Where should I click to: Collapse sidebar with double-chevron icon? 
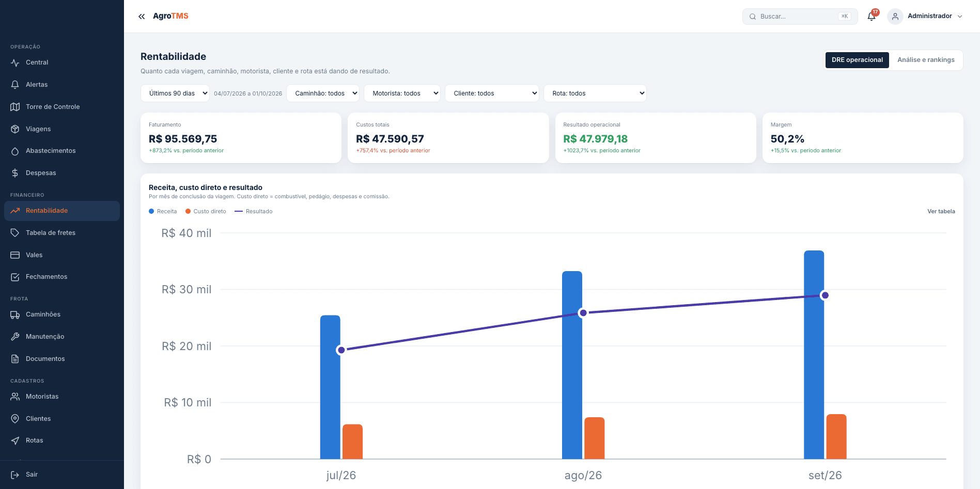[142, 17]
